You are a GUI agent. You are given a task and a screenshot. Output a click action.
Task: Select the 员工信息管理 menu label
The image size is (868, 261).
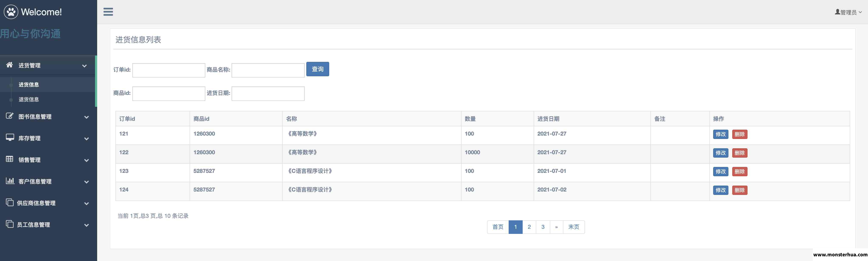pos(34,224)
